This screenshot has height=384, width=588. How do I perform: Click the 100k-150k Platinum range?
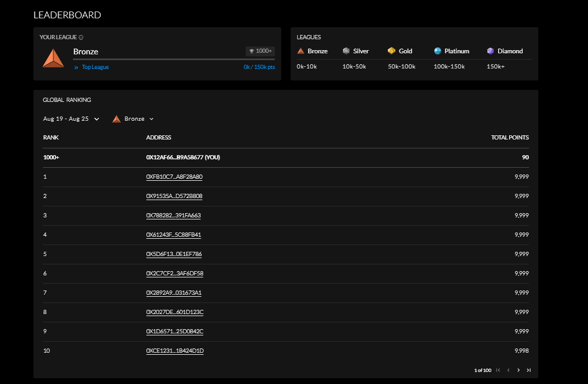click(x=449, y=66)
